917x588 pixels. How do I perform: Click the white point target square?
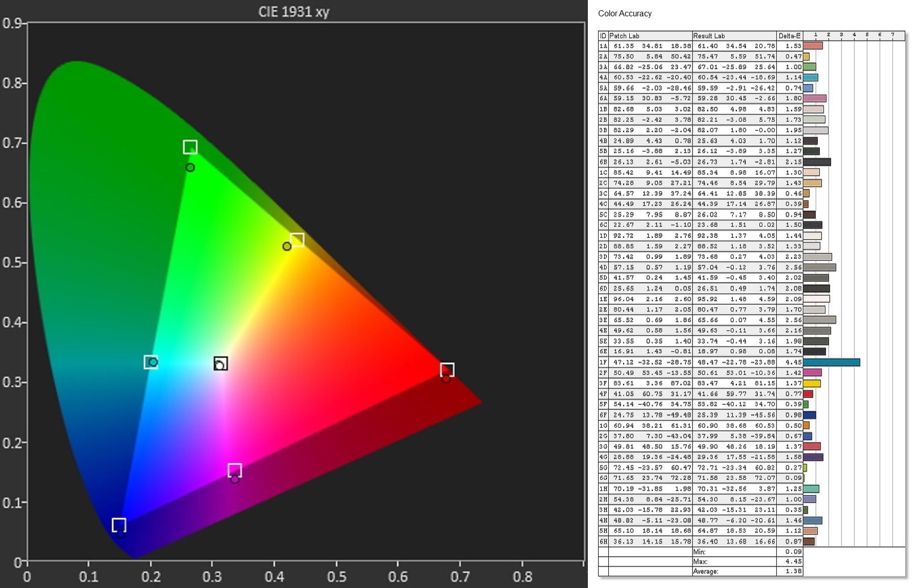(220, 363)
